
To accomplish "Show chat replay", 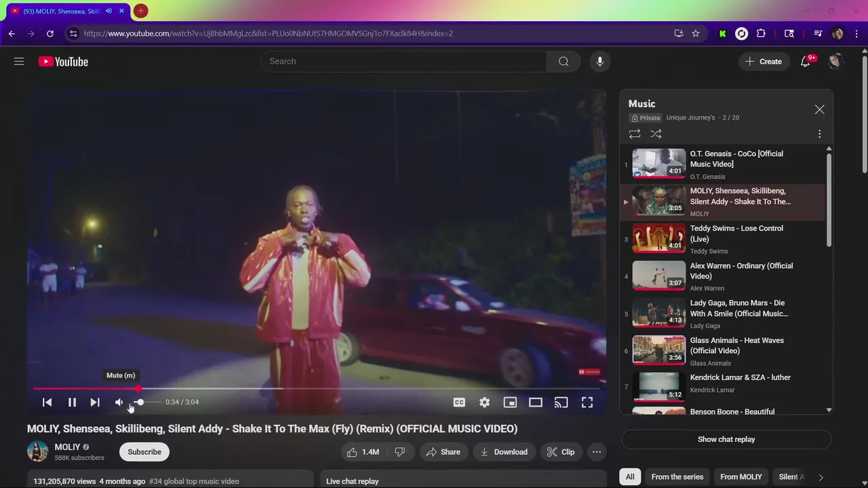I will pyautogui.click(x=726, y=439).
